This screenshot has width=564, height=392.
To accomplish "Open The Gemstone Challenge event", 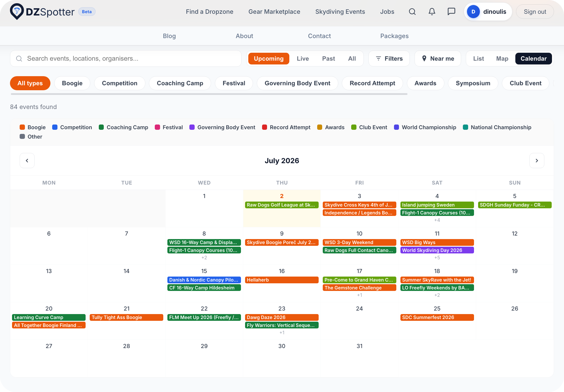I will point(359,288).
